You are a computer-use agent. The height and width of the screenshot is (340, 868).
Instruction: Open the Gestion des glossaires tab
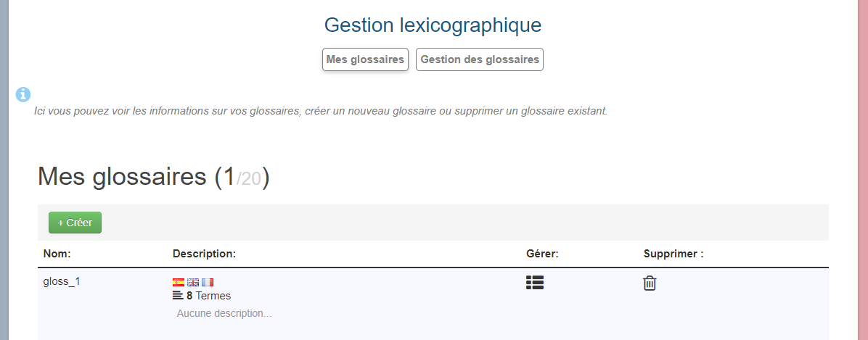click(x=480, y=59)
